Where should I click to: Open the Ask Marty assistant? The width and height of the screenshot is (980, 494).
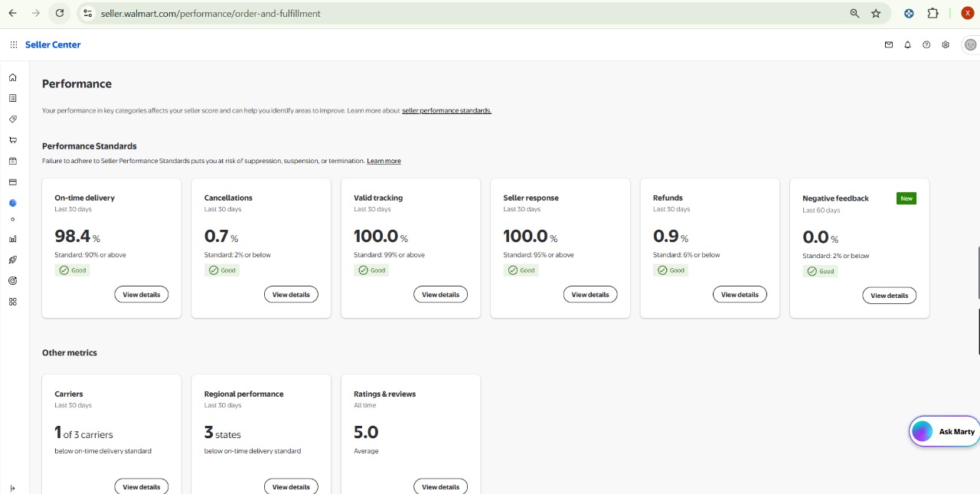(x=945, y=431)
